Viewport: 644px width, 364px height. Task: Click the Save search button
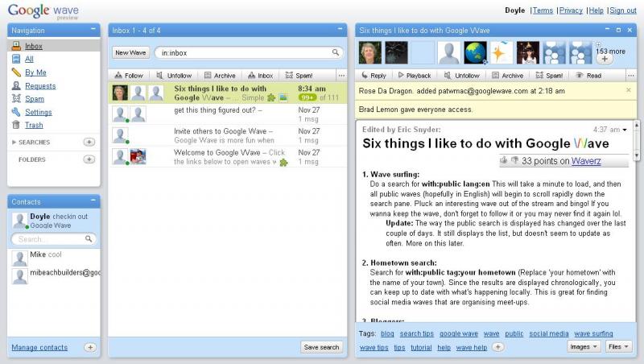click(x=321, y=347)
